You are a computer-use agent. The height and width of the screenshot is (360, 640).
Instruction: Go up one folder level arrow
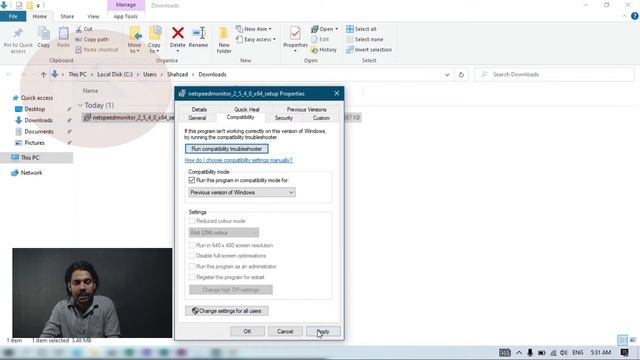coord(43,74)
